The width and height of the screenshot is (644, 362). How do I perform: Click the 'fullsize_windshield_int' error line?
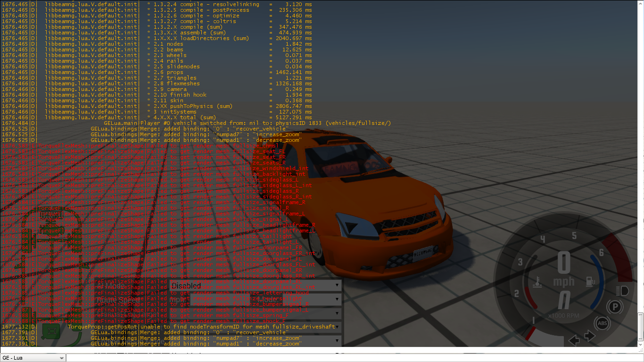point(155,168)
